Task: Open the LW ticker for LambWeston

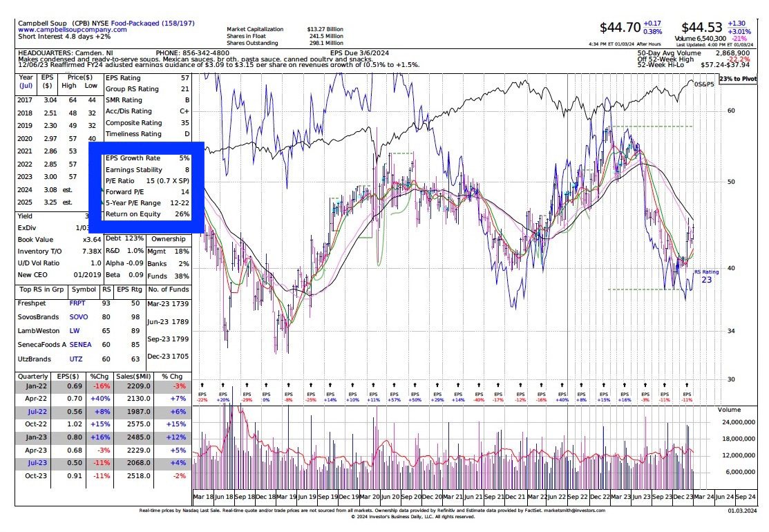Action: 75,331
